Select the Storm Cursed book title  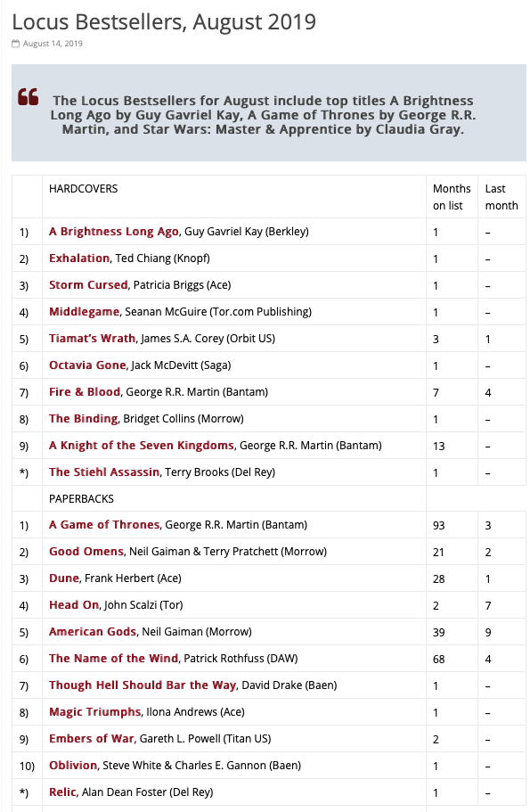click(88, 285)
